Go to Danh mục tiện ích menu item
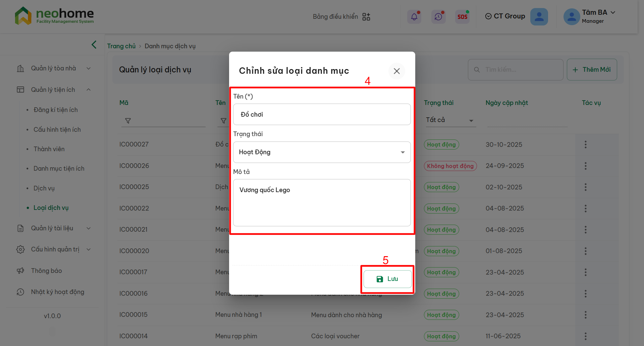Viewport: 644px width, 346px height. pyautogui.click(x=59, y=169)
